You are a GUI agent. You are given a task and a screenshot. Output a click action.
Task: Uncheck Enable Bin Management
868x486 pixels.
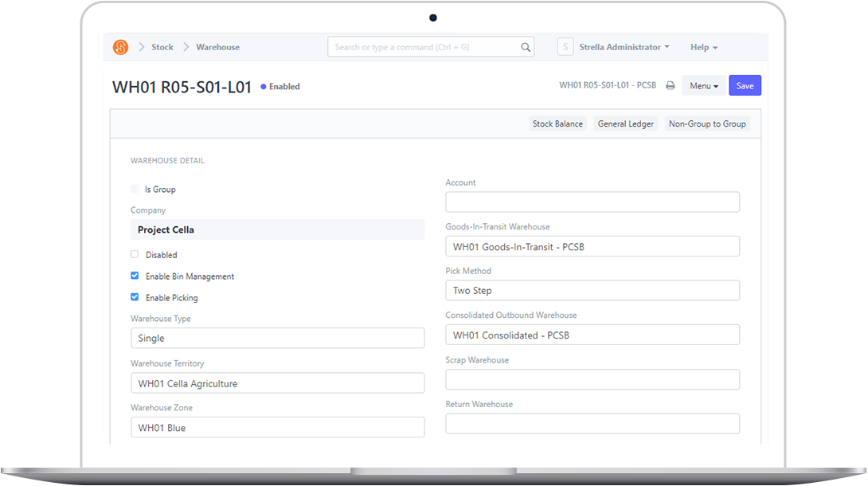134,276
